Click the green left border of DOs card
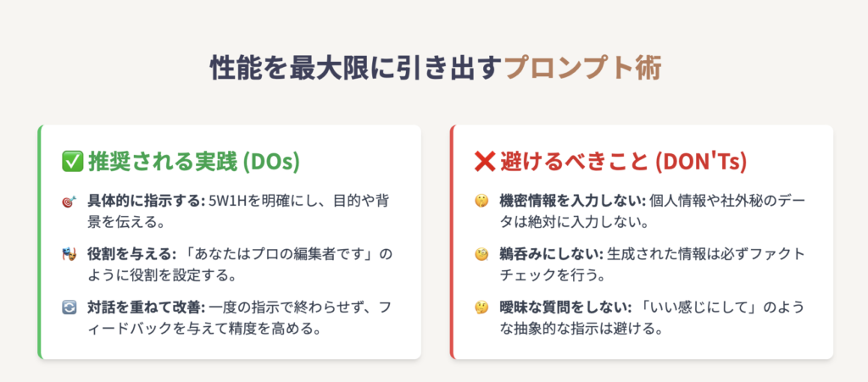 (39, 242)
